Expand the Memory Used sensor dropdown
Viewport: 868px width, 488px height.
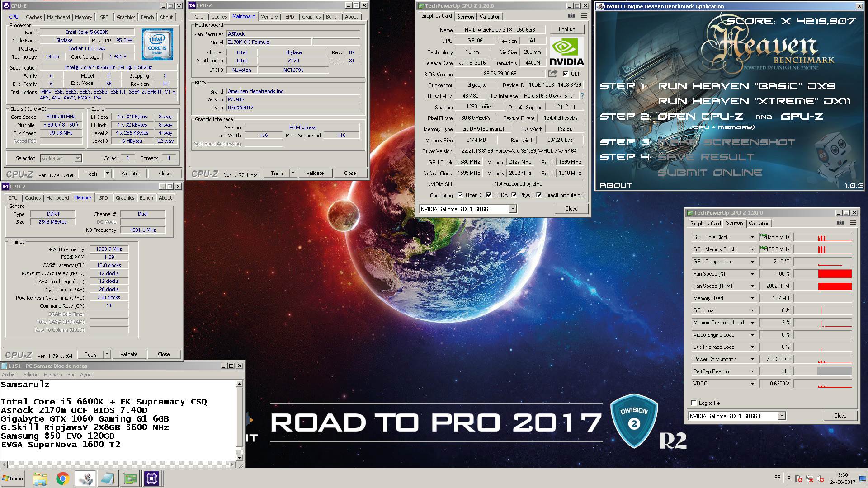pos(752,298)
